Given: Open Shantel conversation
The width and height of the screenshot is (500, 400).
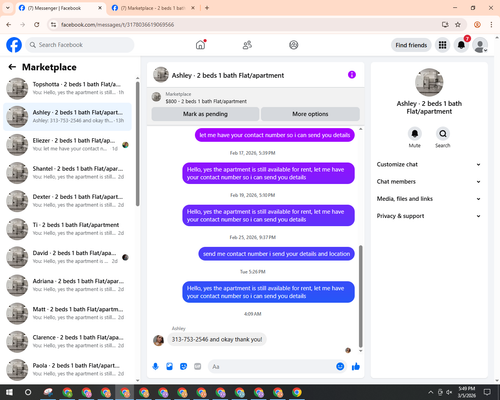Looking at the screenshot, I should click(x=67, y=173).
